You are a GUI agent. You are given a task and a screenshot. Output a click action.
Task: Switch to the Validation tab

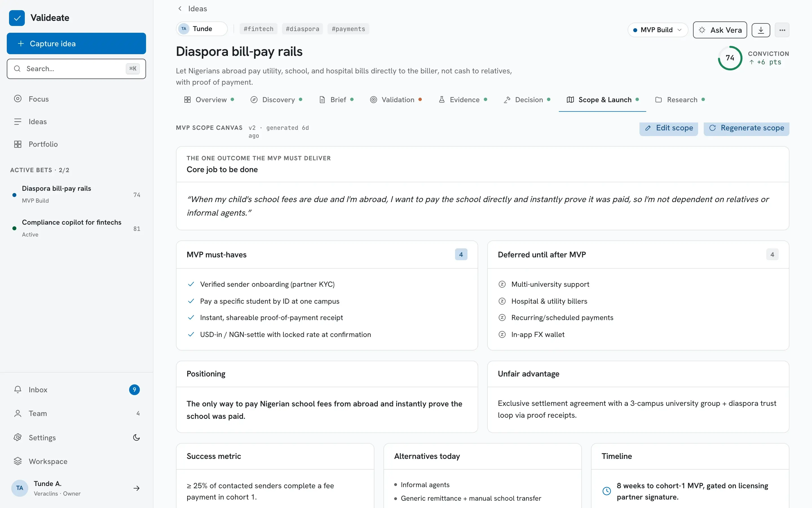tap(396, 100)
